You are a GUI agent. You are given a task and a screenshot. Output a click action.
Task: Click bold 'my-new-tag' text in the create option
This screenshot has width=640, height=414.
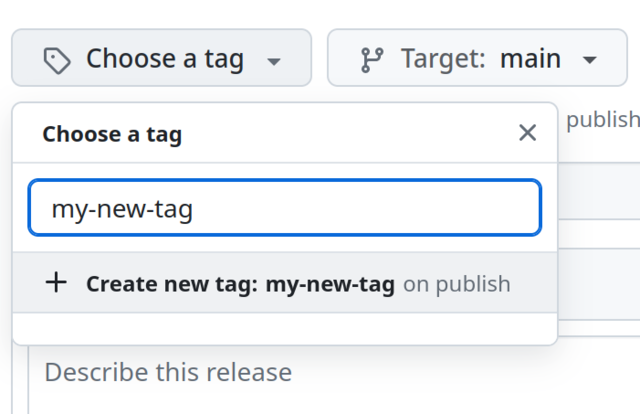point(330,284)
